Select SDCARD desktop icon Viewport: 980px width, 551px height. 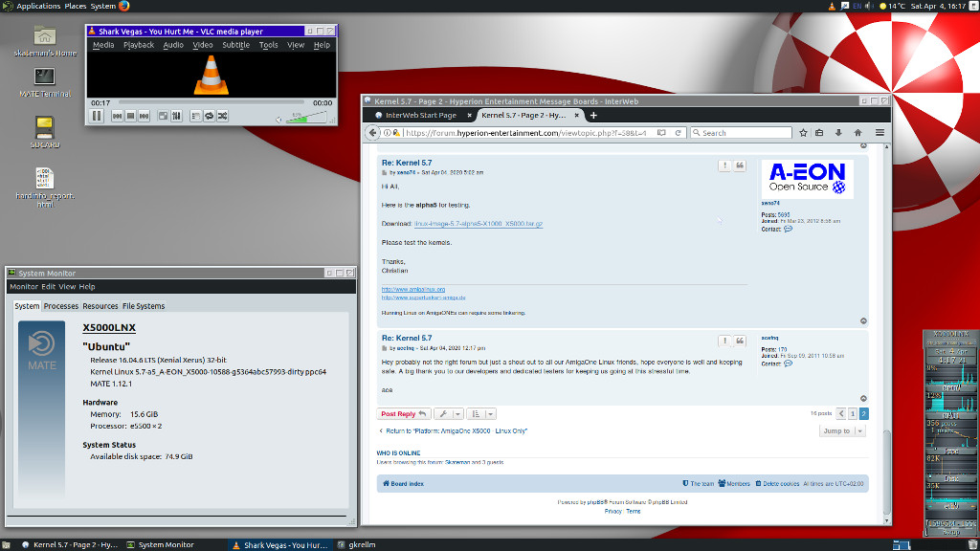[x=44, y=132]
